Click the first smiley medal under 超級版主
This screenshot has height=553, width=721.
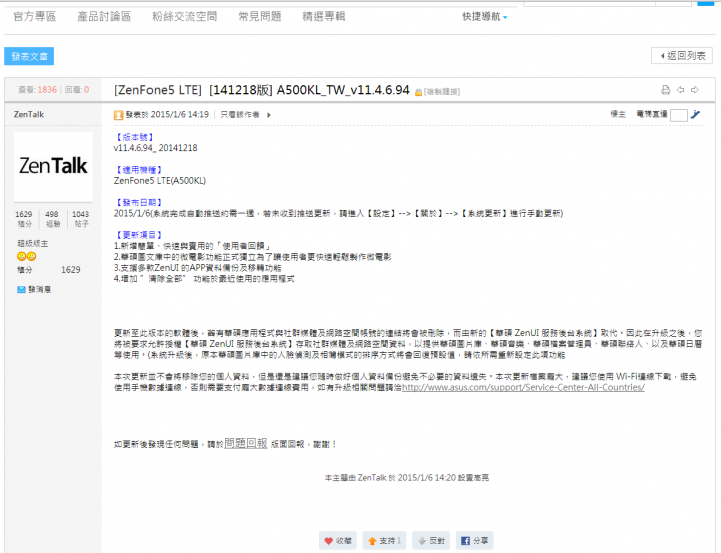pyautogui.click(x=21, y=256)
